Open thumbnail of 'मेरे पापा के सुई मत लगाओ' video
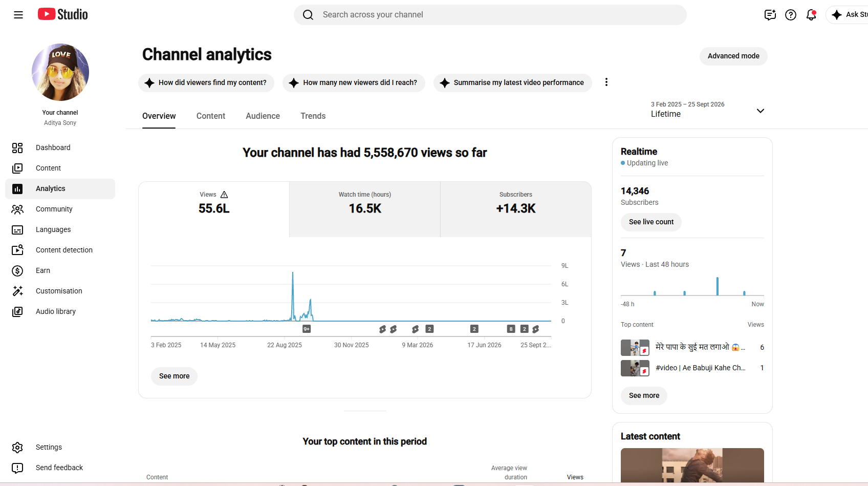The width and height of the screenshot is (868, 486). 635,348
